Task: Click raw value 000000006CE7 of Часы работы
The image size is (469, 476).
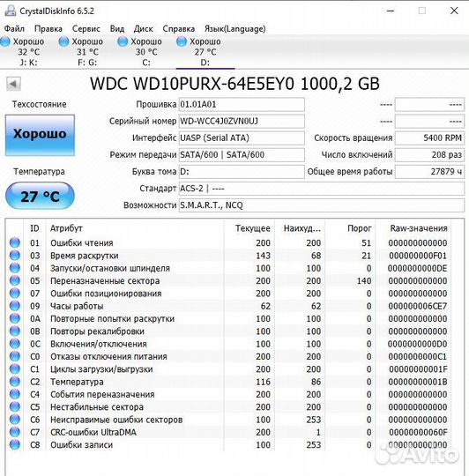Action: [x=418, y=306]
